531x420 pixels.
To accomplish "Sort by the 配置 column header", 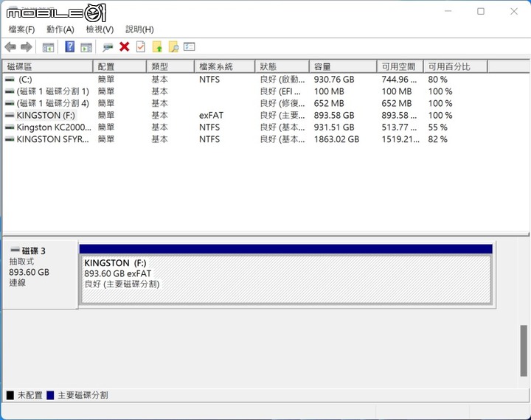I will click(x=120, y=66).
